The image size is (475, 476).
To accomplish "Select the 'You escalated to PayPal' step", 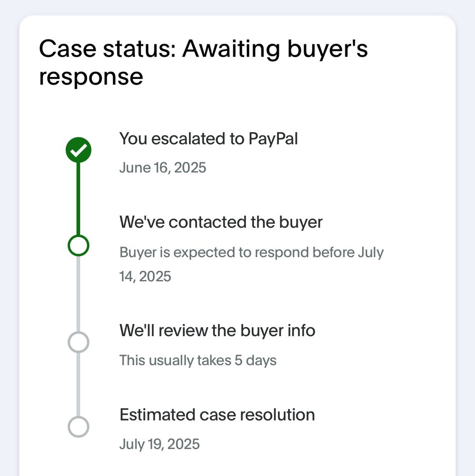I will (208, 139).
